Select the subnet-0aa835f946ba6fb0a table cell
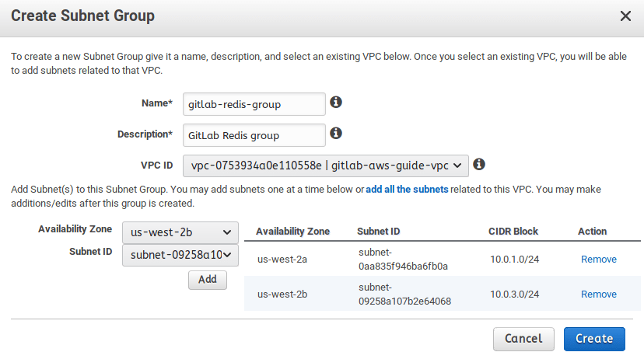 coord(403,260)
